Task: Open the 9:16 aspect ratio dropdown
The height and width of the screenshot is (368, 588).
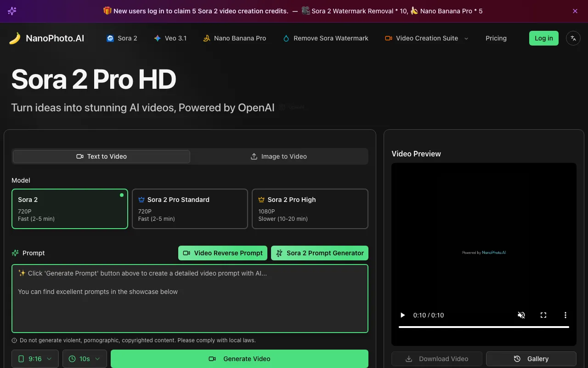Action: pyautogui.click(x=35, y=359)
